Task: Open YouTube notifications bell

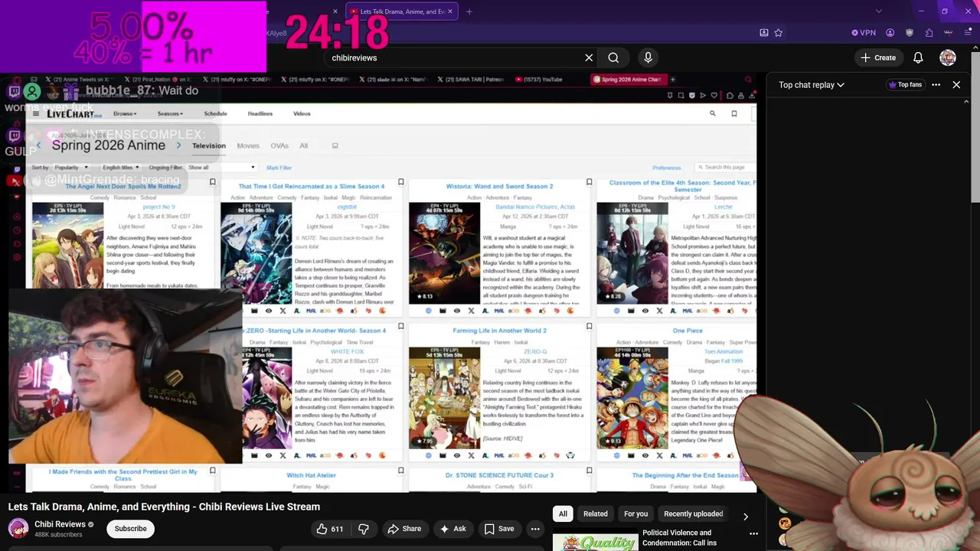Action: click(918, 57)
